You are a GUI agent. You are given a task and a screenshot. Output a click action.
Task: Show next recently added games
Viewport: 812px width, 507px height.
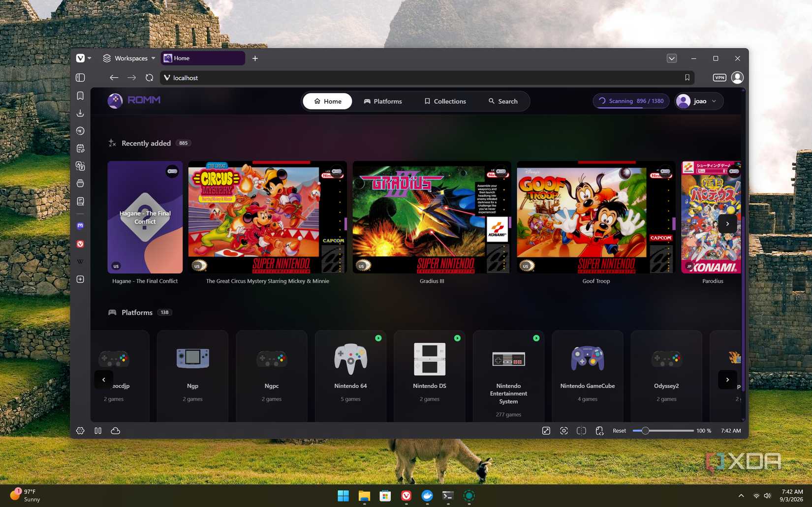[727, 224]
